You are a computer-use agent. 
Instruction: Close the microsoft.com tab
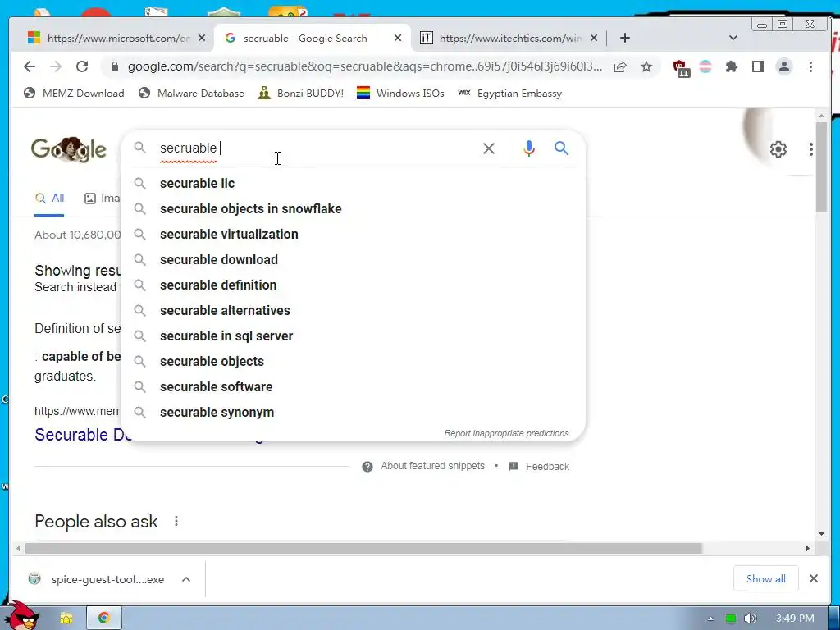[202, 38]
